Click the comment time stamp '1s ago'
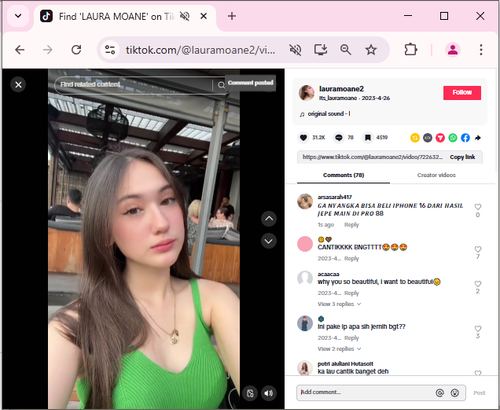Image resolution: width=500 pixels, height=410 pixels. [326, 225]
